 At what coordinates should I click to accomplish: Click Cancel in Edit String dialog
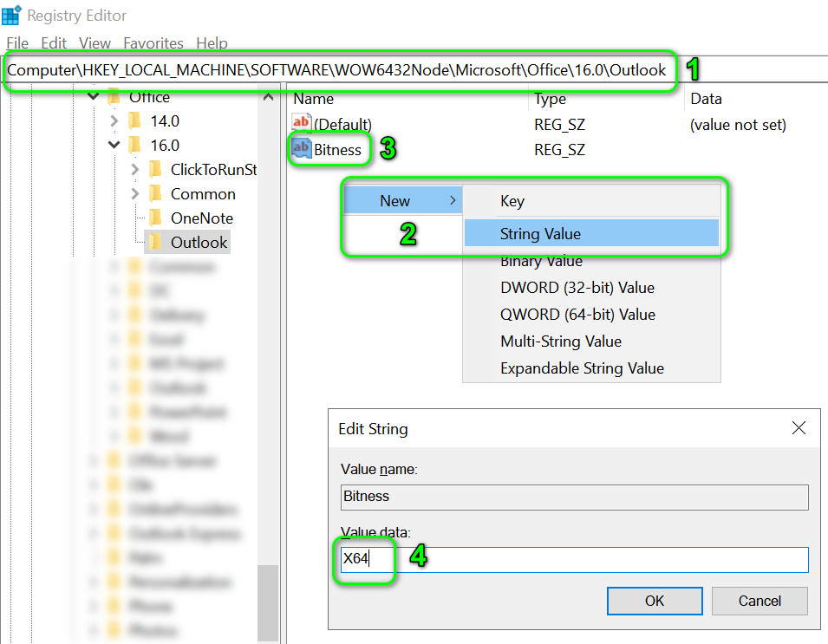point(760,601)
